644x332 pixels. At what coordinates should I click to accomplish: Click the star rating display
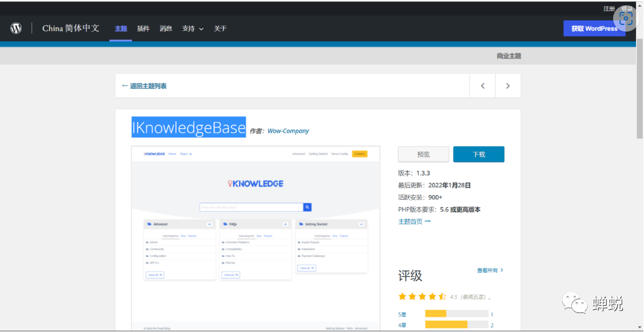[x=422, y=296]
